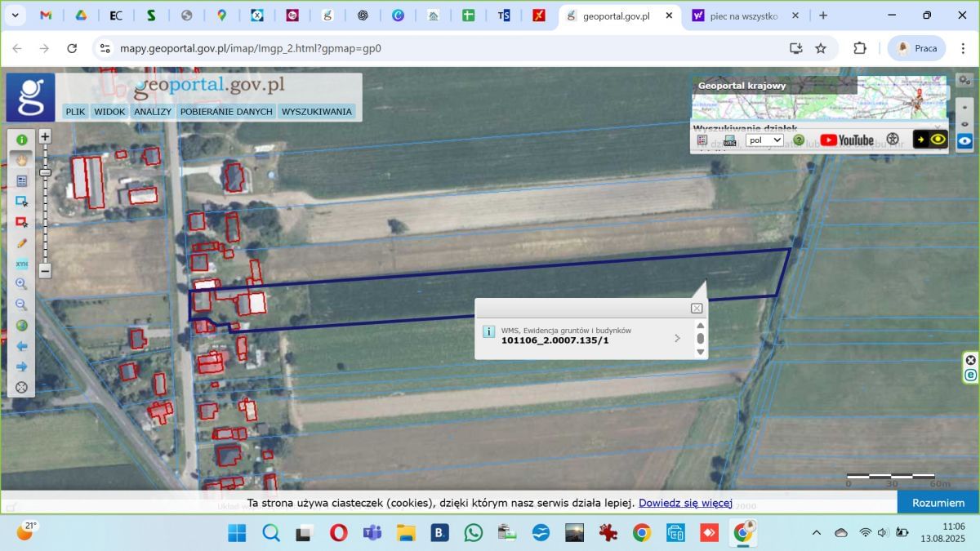Open Opera browser from the taskbar
This screenshot has height=551, width=980.
[x=338, y=533]
